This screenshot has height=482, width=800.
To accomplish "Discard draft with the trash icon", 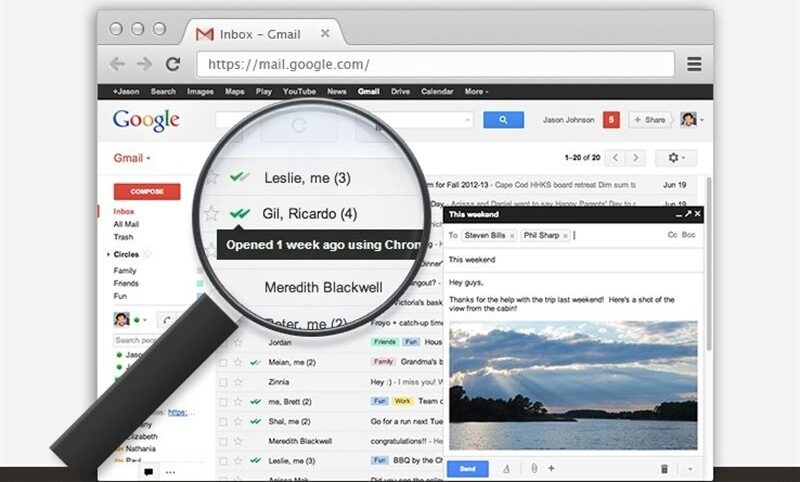I will (x=664, y=468).
